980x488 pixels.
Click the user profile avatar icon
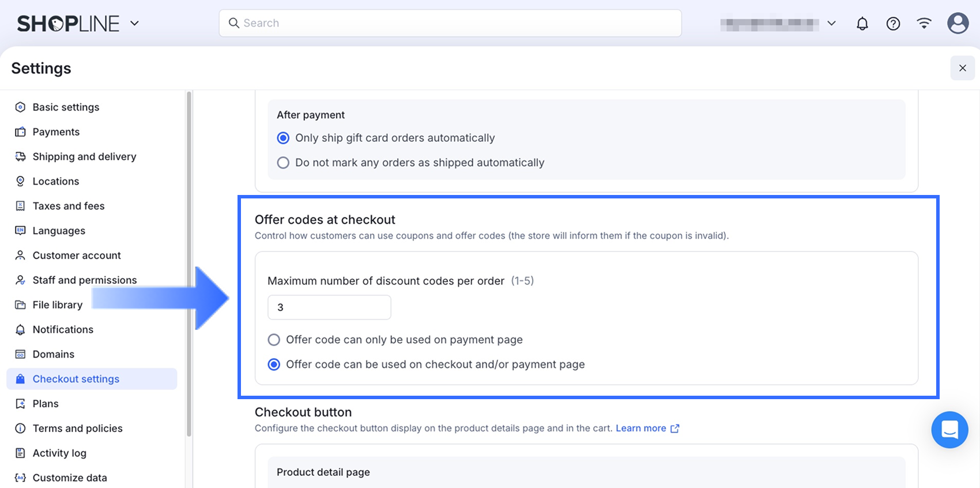958,24
